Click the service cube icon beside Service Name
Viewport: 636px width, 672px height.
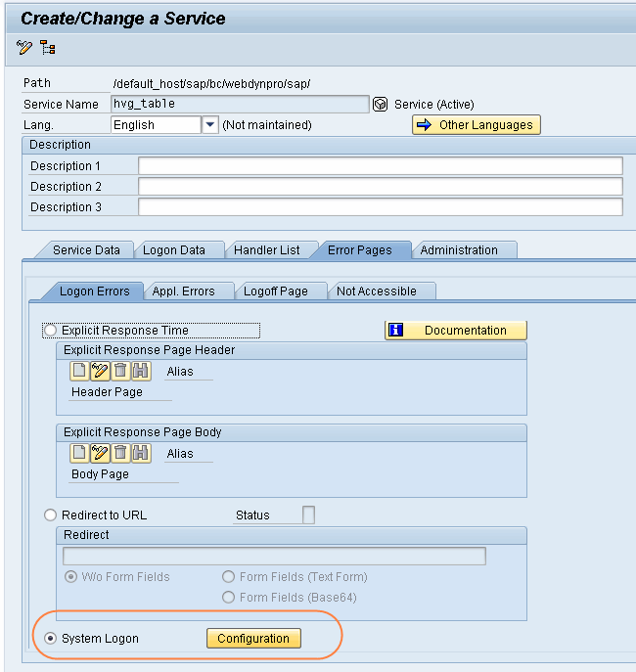click(x=381, y=105)
